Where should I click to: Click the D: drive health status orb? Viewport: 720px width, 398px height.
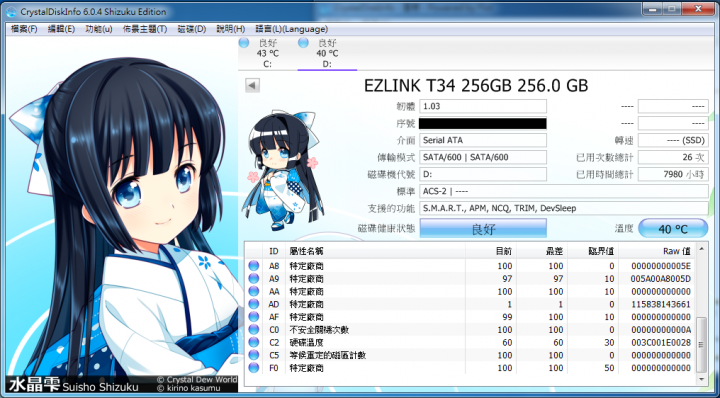point(303,43)
